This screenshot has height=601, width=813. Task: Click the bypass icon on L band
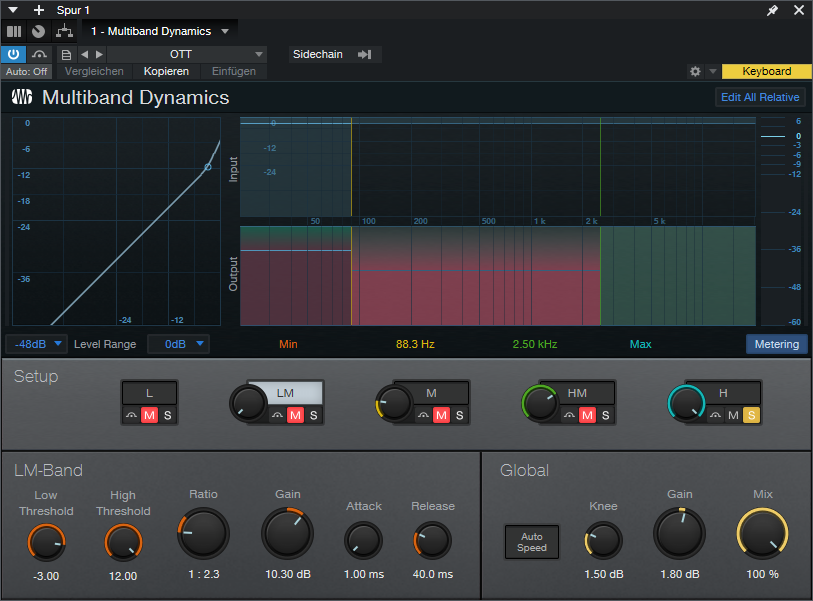tap(131, 415)
